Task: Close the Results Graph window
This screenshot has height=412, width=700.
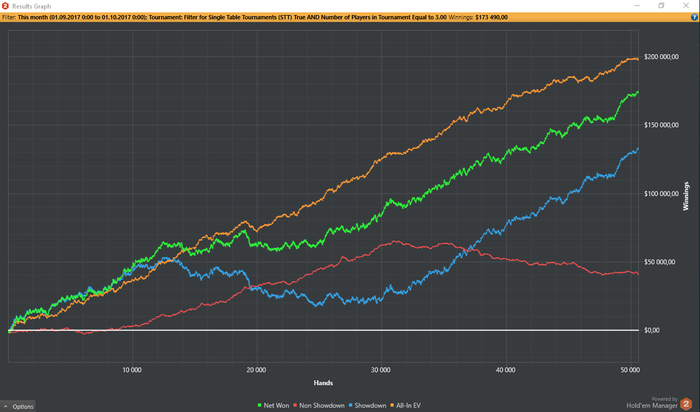Action: pyautogui.click(x=686, y=6)
